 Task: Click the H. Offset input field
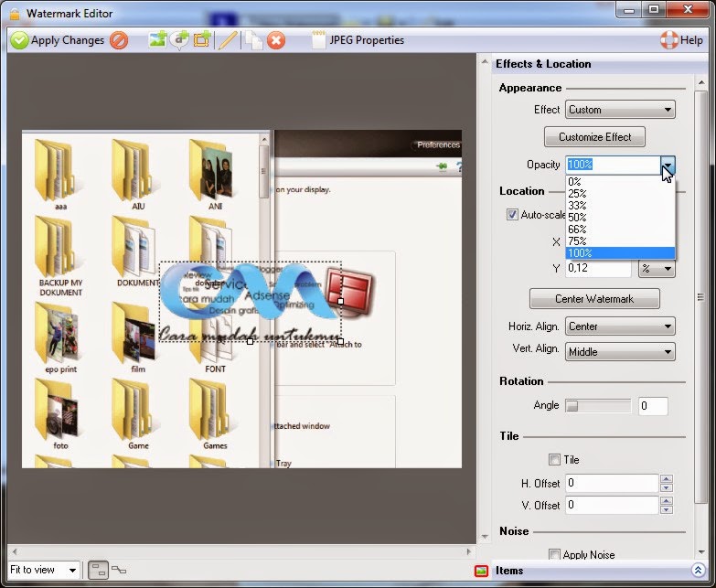pos(612,483)
